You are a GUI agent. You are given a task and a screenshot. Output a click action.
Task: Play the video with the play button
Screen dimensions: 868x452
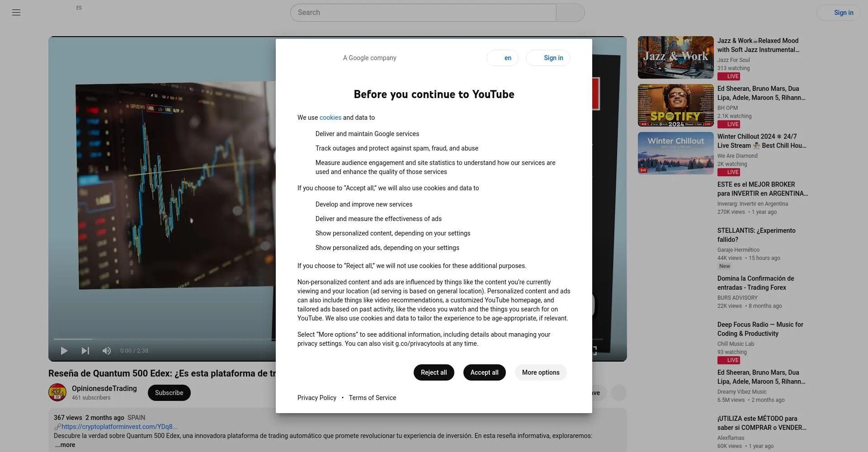click(64, 351)
